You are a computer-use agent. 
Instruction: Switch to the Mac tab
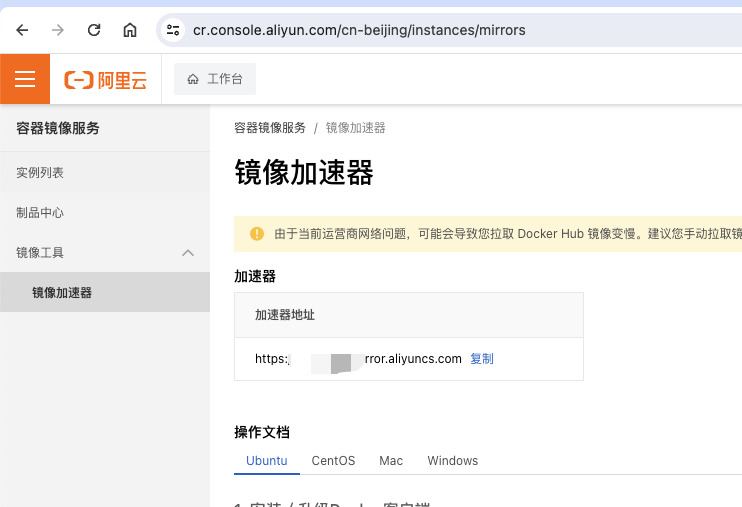coord(391,461)
